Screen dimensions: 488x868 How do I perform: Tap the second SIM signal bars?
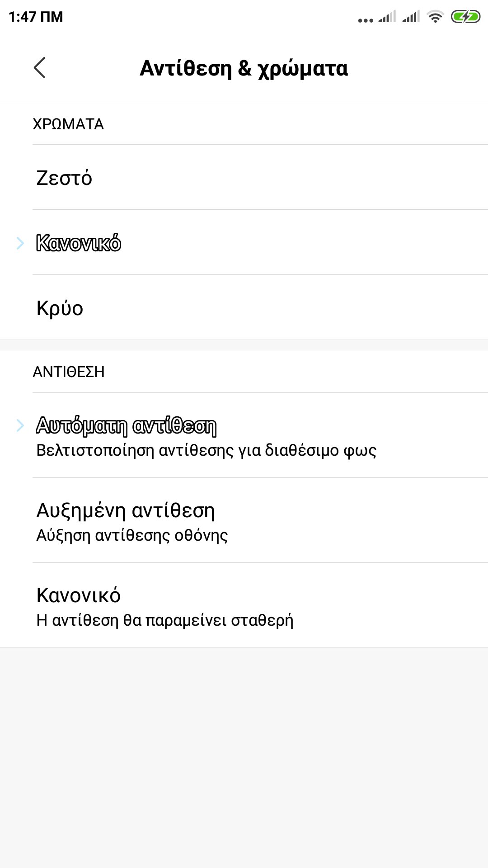point(411,17)
